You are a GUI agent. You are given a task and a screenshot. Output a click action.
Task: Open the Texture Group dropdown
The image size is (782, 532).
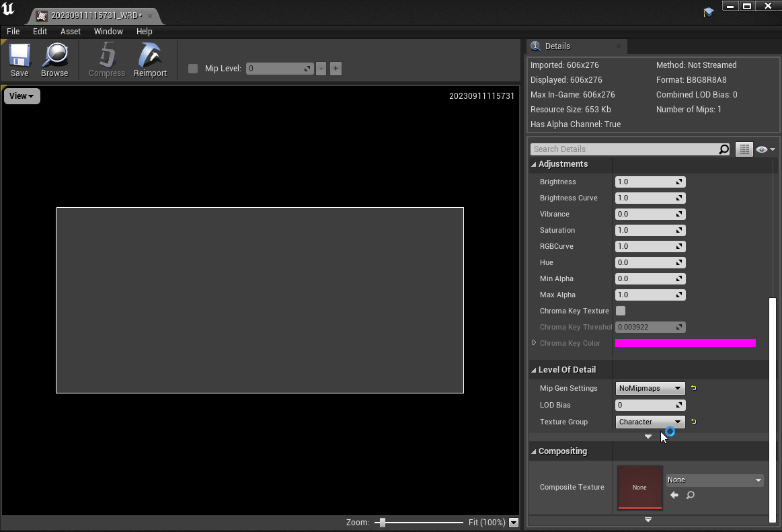(650, 422)
